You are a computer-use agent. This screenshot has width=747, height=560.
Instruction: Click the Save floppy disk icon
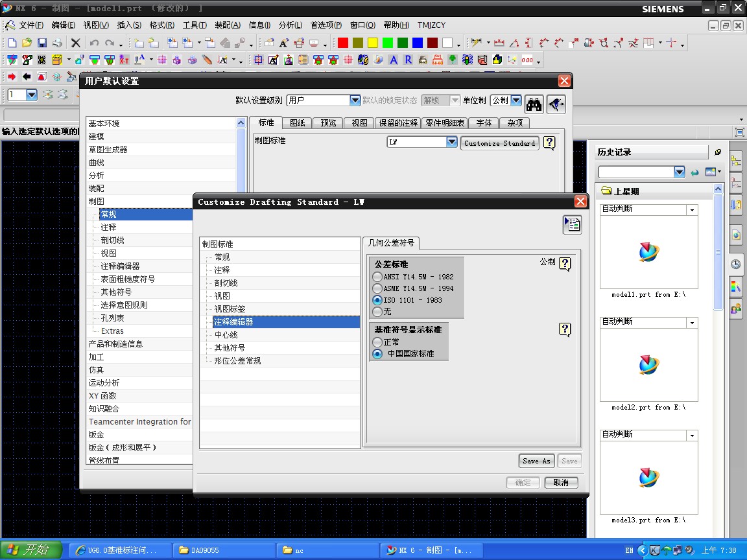pos(42,43)
